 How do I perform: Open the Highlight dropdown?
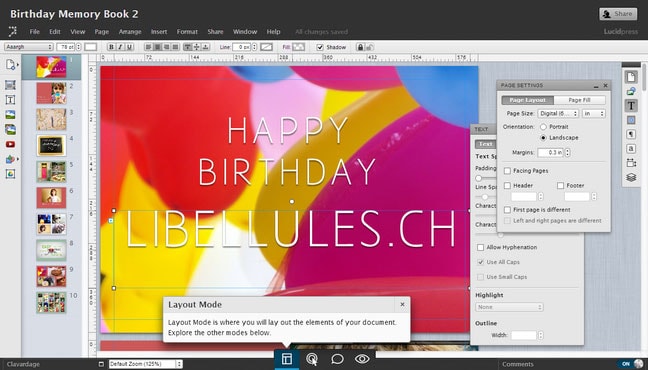[509, 307]
